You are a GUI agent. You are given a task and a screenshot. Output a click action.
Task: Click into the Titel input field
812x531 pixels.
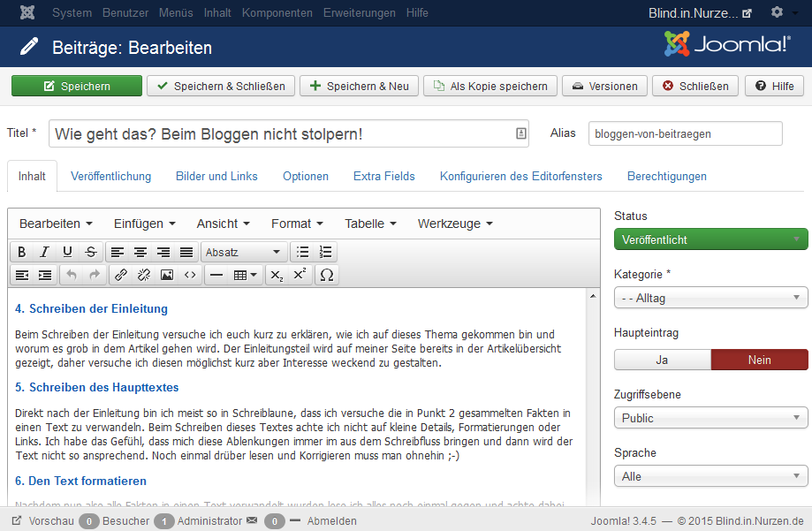[288, 133]
